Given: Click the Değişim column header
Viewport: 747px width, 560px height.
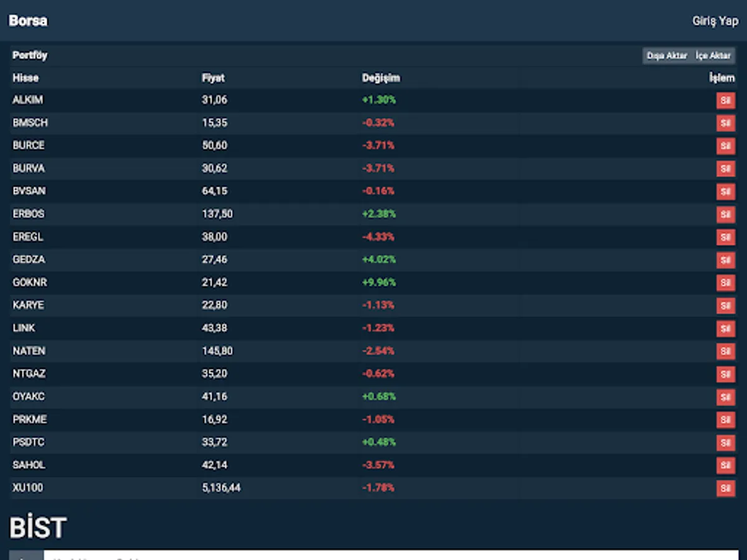Looking at the screenshot, I should click(382, 78).
